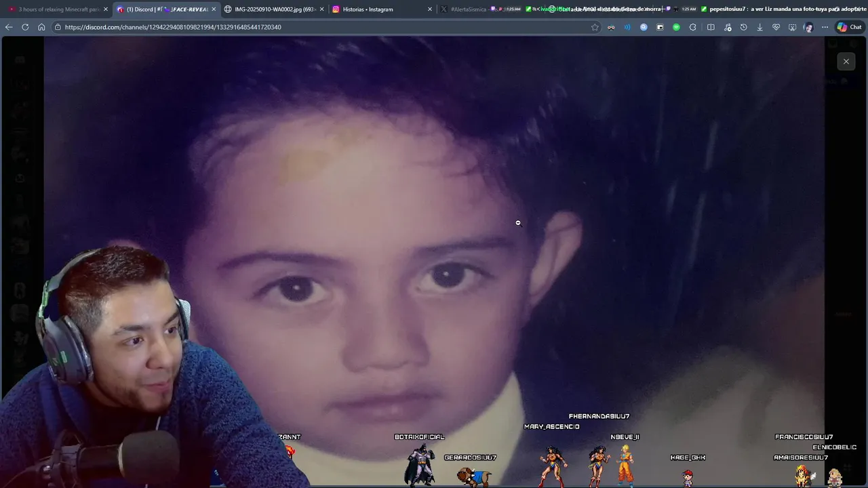The width and height of the screenshot is (868, 488).
Task: Open the browser profile avatar
Action: [x=808, y=27]
